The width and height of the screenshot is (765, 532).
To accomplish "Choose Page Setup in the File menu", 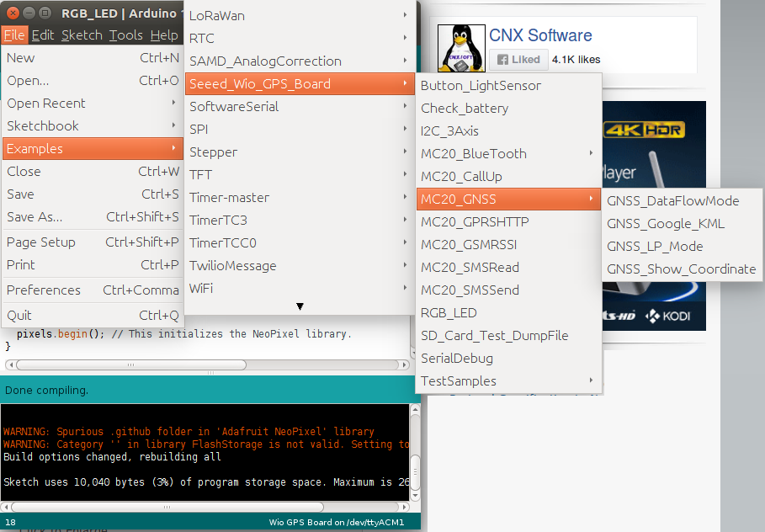I will [x=93, y=242].
